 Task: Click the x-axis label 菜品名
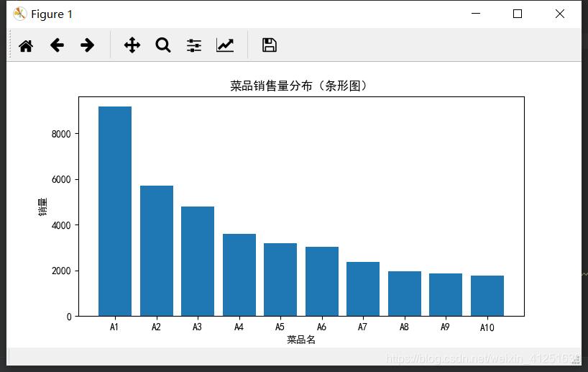301,340
